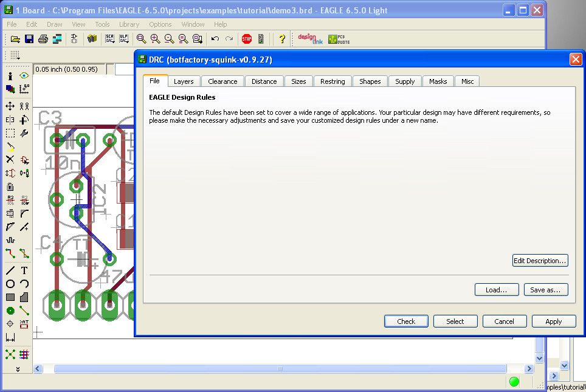Select the Info tool

coord(9,76)
